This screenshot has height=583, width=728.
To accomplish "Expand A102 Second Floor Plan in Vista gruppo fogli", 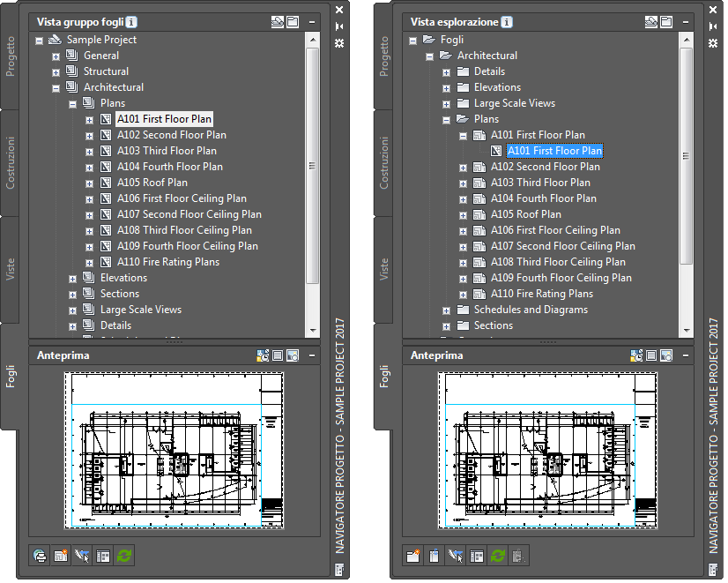I will coord(89,136).
